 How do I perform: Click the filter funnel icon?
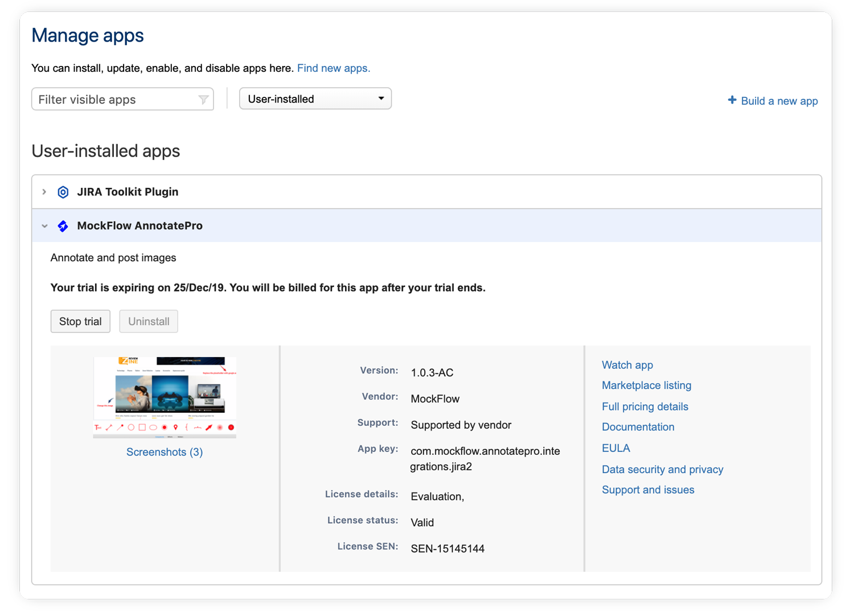tap(203, 100)
